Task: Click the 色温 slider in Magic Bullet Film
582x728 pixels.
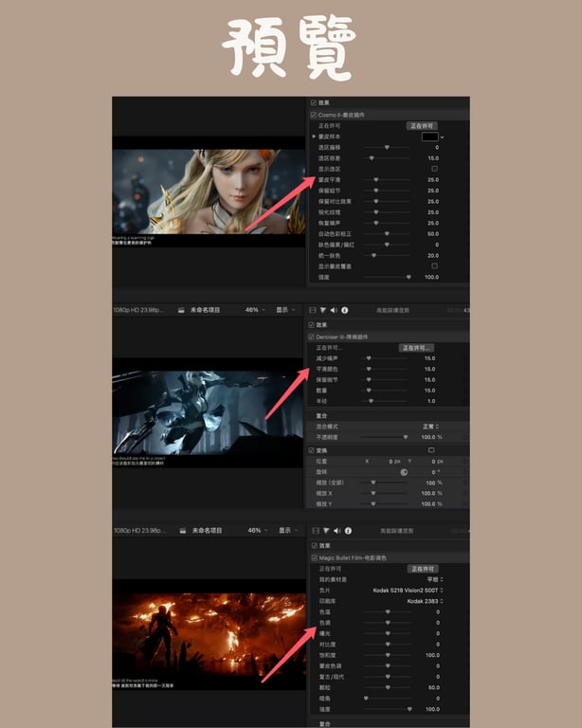Action: (x=388, y=612)
